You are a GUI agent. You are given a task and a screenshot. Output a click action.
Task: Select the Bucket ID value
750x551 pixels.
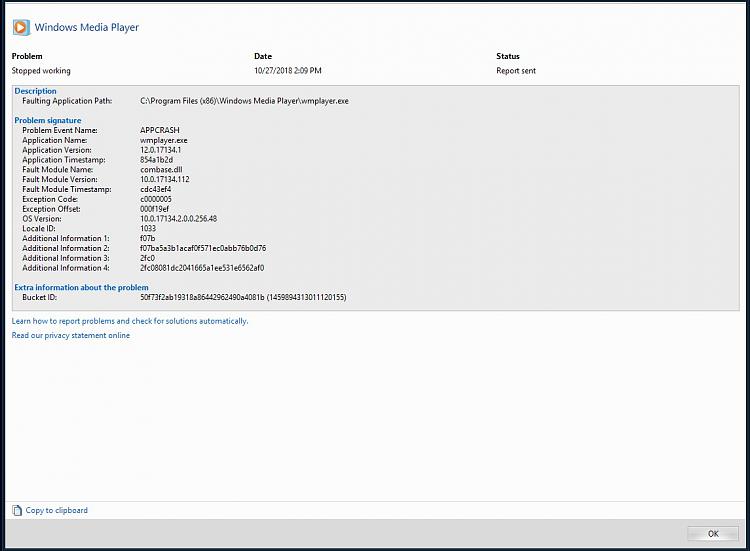(x=243, y=297)
